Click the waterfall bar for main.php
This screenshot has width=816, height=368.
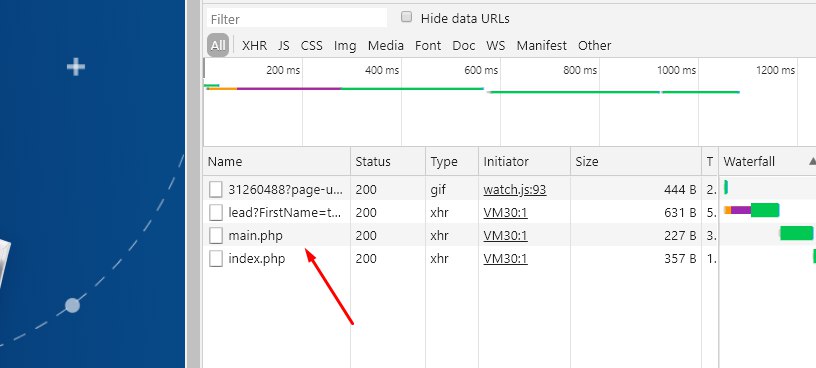click(x=796, y=233)
